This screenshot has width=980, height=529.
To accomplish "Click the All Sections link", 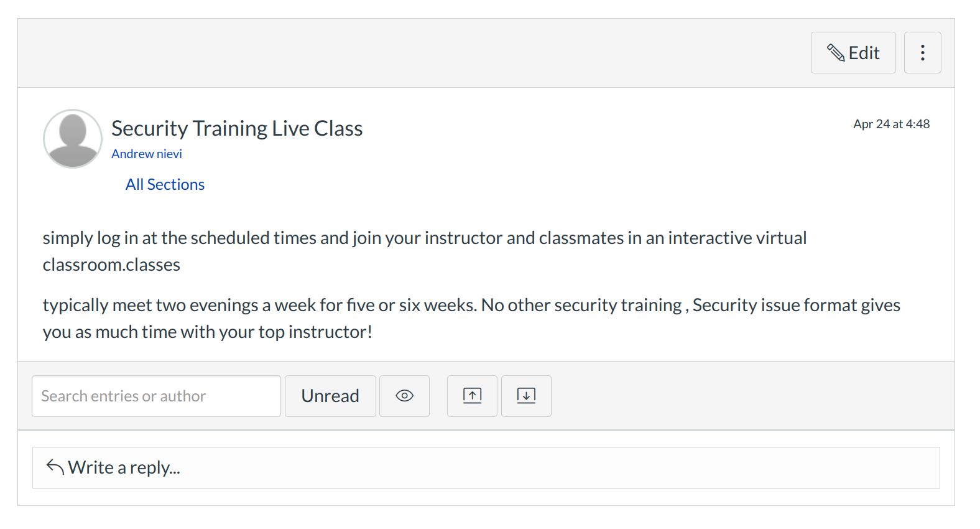I will pos(165,185).
